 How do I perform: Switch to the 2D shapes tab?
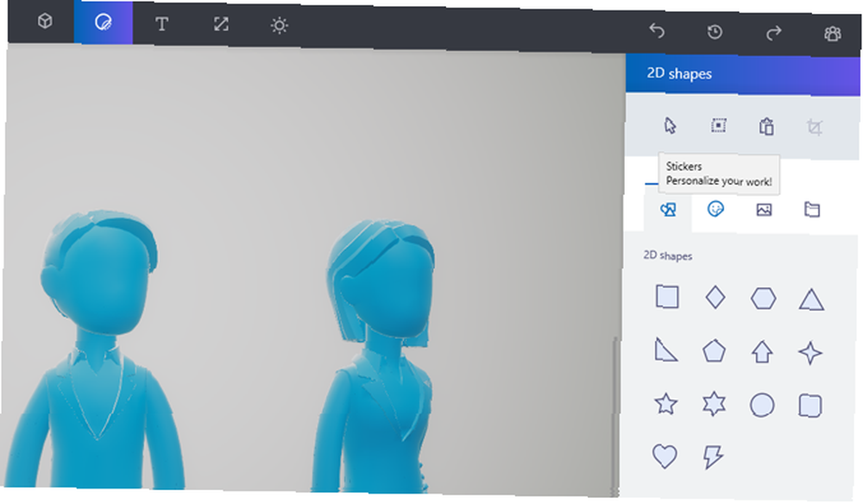(x=668, y=210)
